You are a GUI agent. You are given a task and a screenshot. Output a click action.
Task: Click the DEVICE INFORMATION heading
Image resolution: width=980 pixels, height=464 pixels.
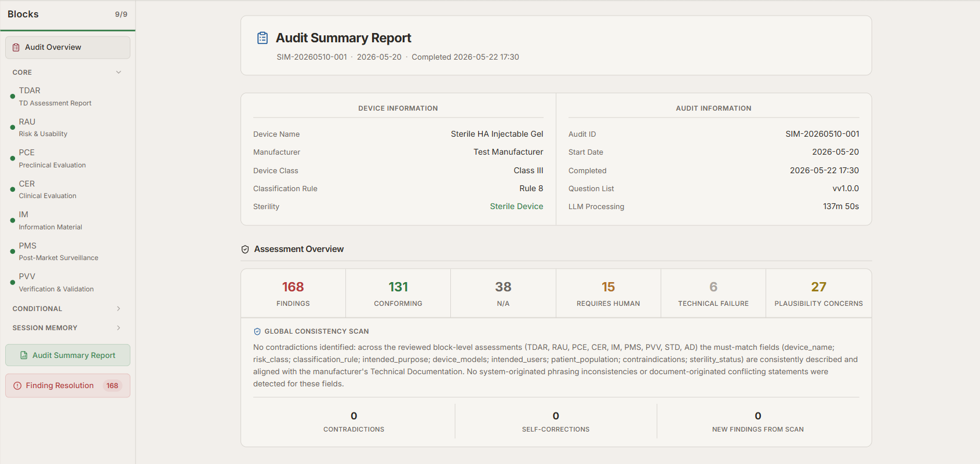[x=398, y=108]
